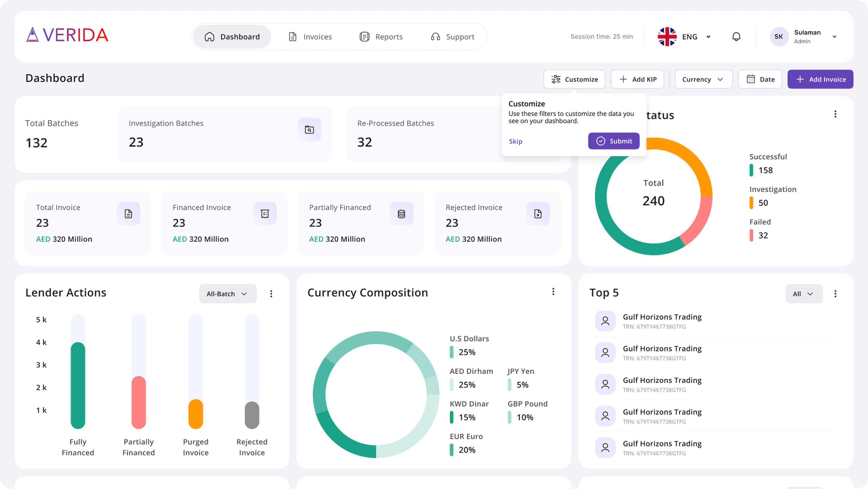Click the notification bell icon

(736, 37)
